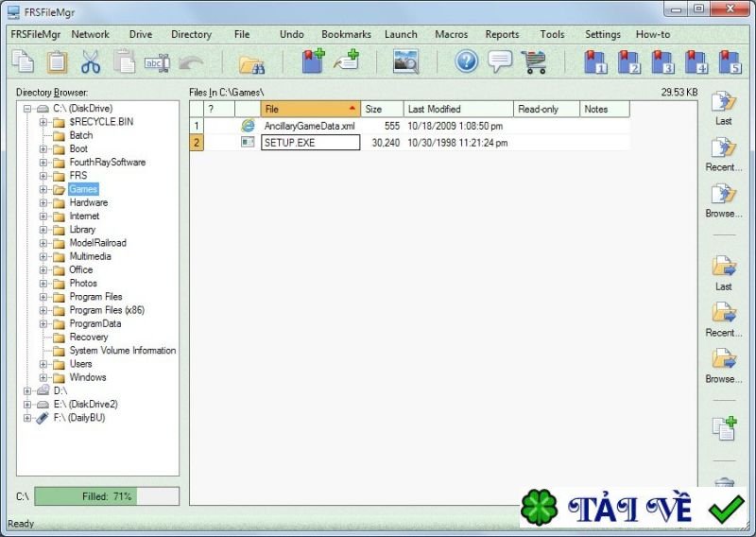Click the Cut scissors toolbar icon
The width and height of the screenshot is (756, 537).
(x=91, y=61)
